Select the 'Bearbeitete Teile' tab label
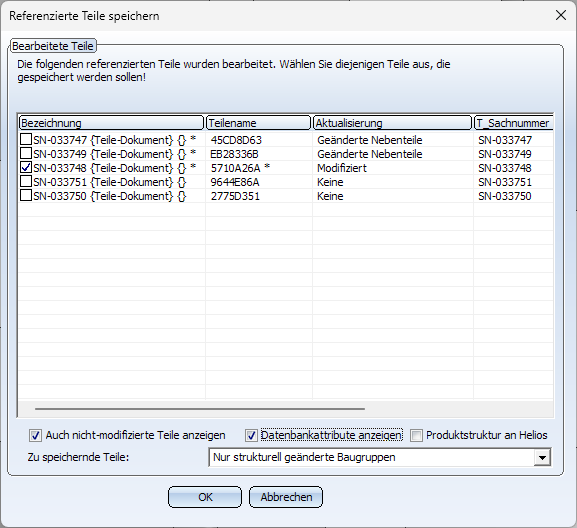 [53, 46]
